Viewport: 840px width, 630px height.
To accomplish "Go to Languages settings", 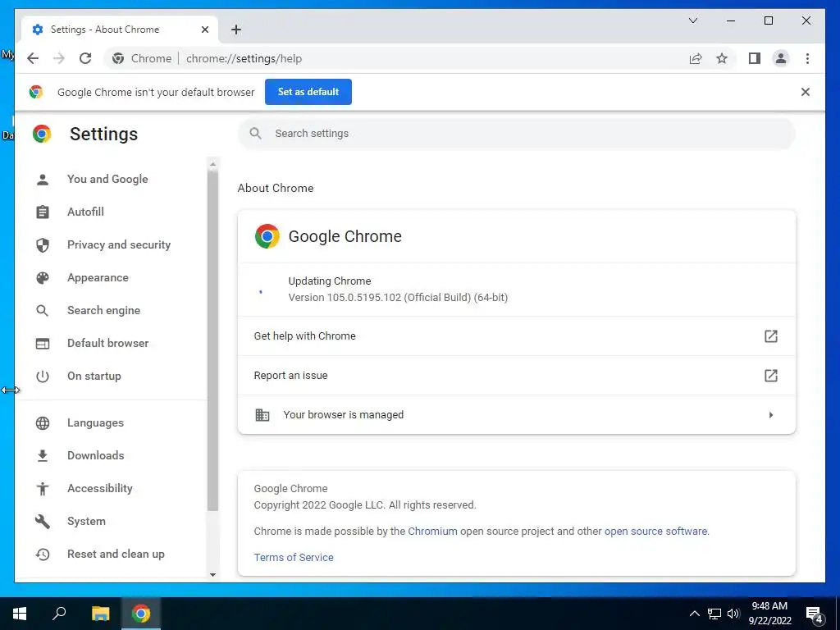I will point(95,422).
